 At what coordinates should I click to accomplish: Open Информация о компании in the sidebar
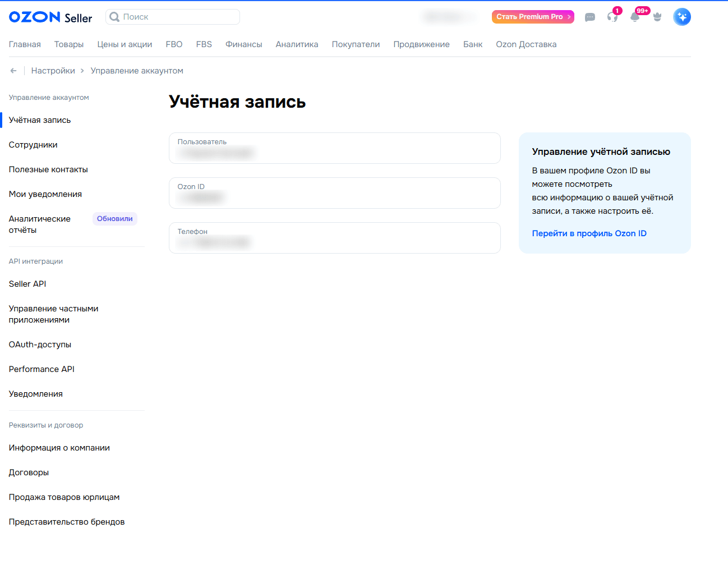(59, 448)
